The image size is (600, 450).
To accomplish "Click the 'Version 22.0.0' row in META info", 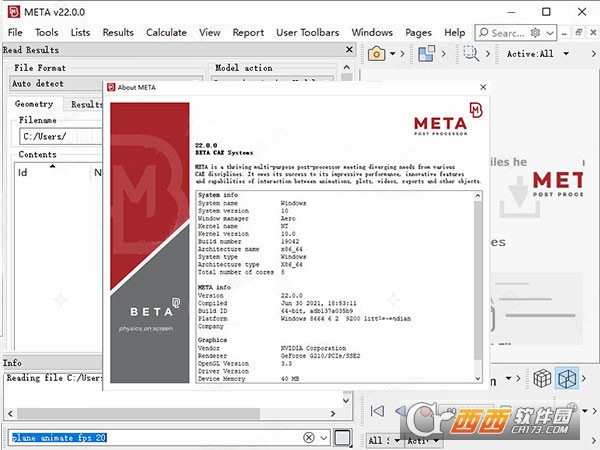I will [250, 295].
